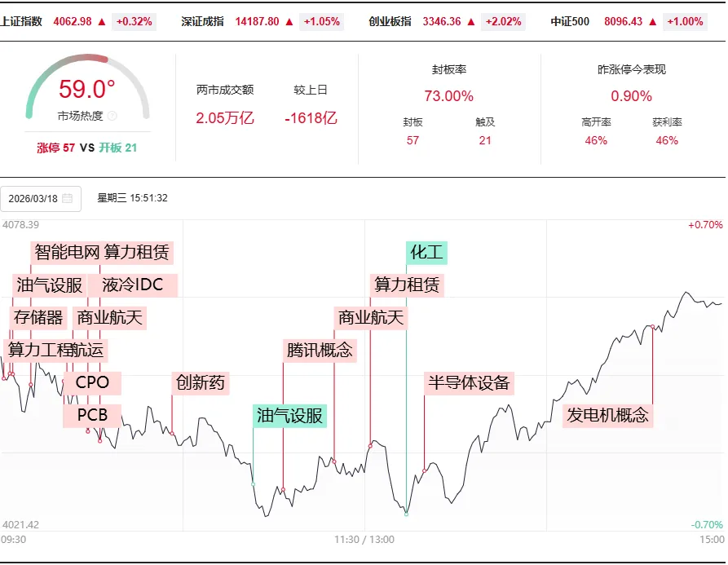728x565 pixels.
Task: Click the red arrow beside 中证500
Action: [x=653, y=22]
